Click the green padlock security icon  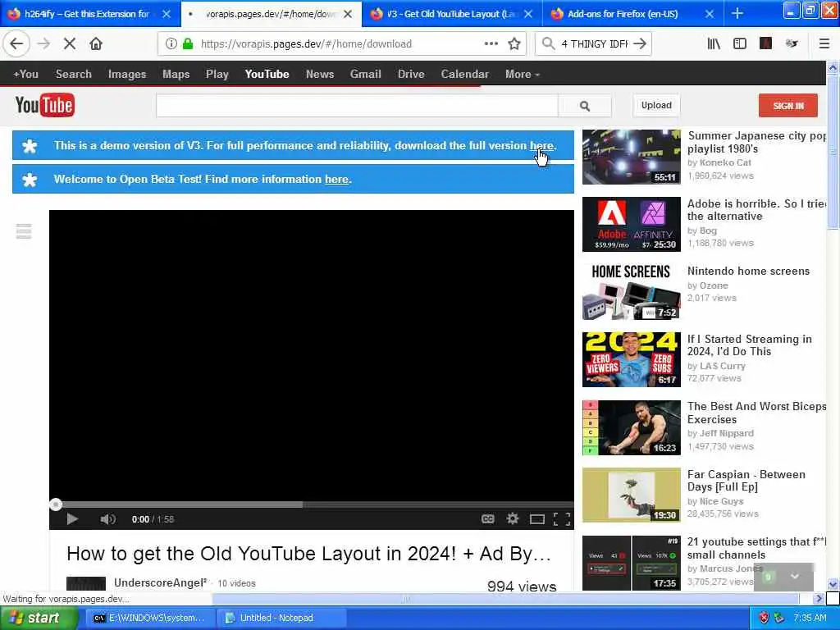188,44
